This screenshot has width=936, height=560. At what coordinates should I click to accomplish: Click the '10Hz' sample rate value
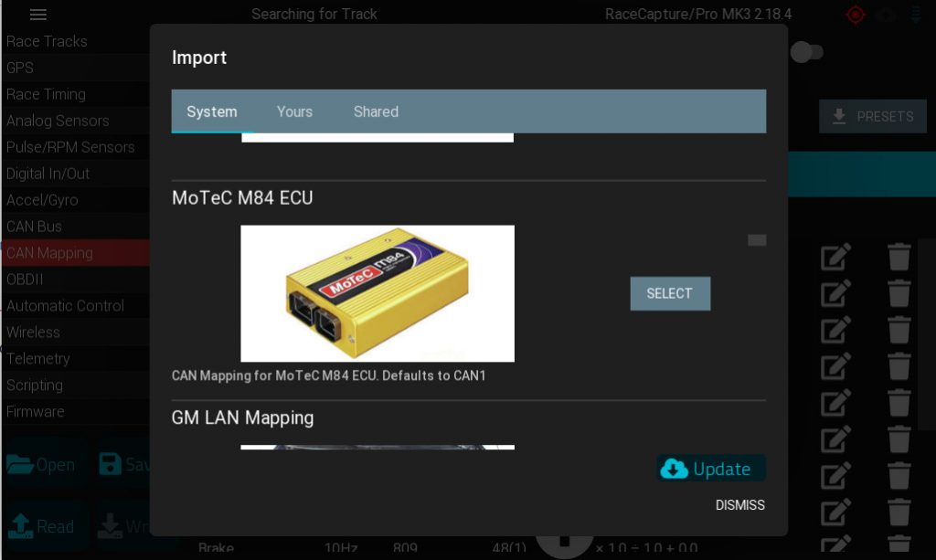pyautogui.click(x=341, y=547)
